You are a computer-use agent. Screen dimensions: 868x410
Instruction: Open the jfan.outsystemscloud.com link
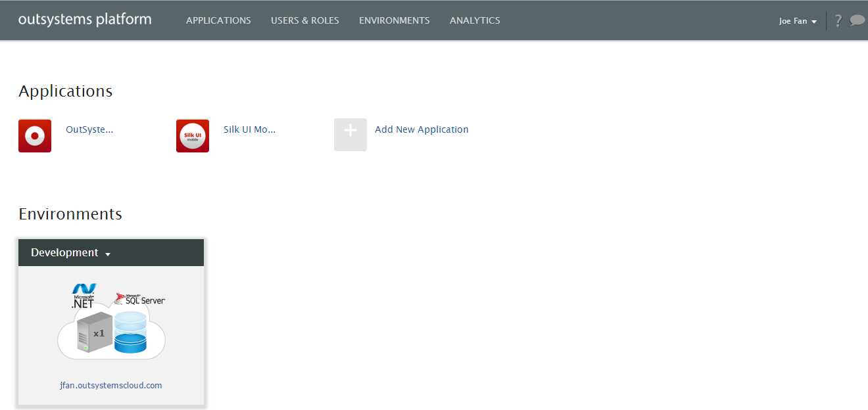pos(110,385)
